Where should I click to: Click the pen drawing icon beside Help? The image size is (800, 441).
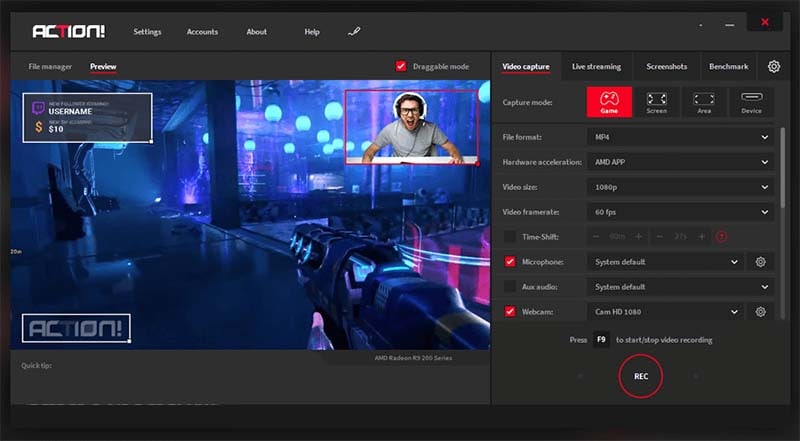pos(354,32)
